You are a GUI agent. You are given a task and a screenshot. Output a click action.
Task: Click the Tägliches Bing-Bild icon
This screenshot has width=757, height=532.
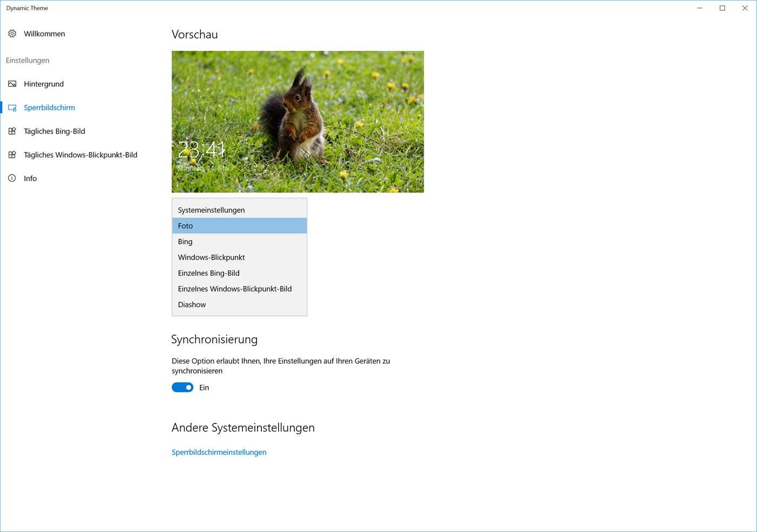pyautogui.click(x=12, y=131)
